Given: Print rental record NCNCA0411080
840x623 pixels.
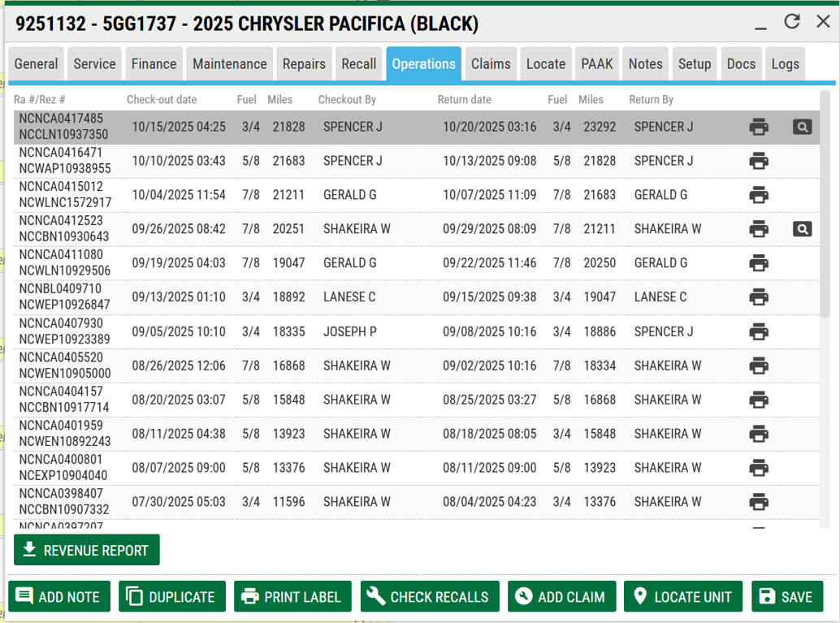Looking at the screenshot, I should [x=759, y=263].
